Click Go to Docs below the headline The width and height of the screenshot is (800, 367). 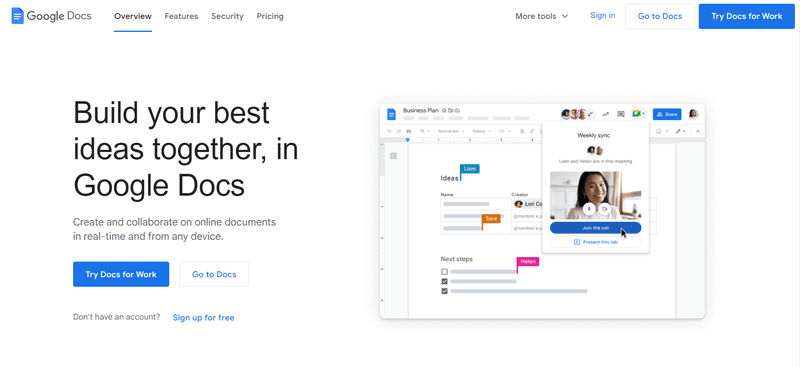tap(214, 274)
